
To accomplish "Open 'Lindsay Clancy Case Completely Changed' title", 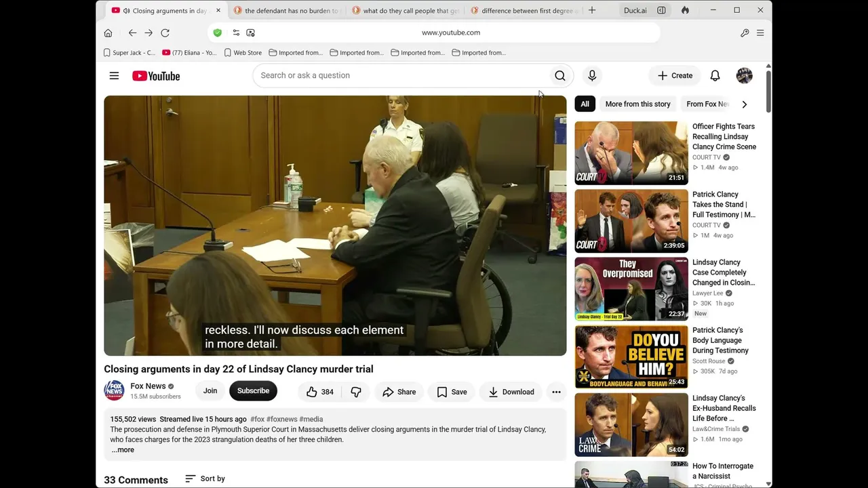I will pyautogui.click(x=724, y=272).
